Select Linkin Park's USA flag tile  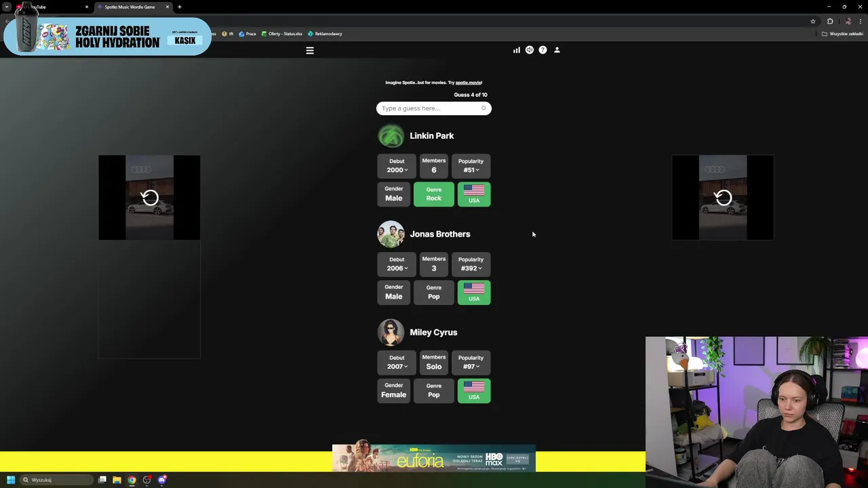tap(474, 195)
